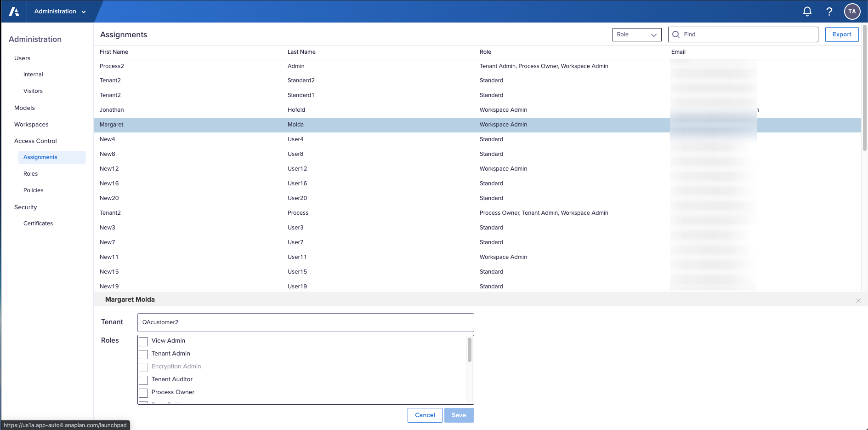Expand the Administration navigation dropdown
The height and width of the screenshot is (430, 868).
pos(60,11)
